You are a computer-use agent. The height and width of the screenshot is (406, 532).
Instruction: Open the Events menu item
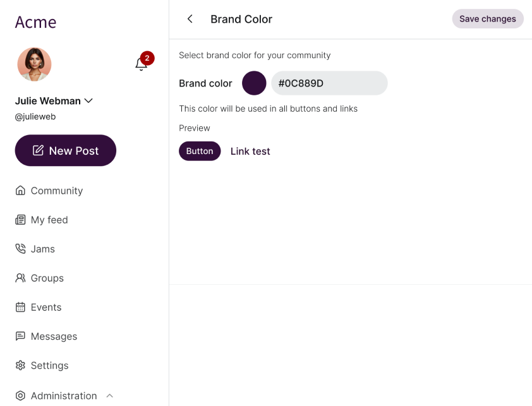46,307
